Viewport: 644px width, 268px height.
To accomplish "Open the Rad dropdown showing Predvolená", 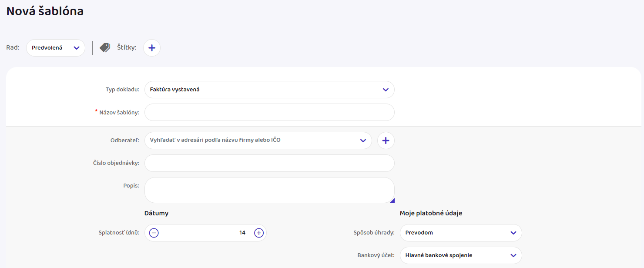I will (56, 48).
